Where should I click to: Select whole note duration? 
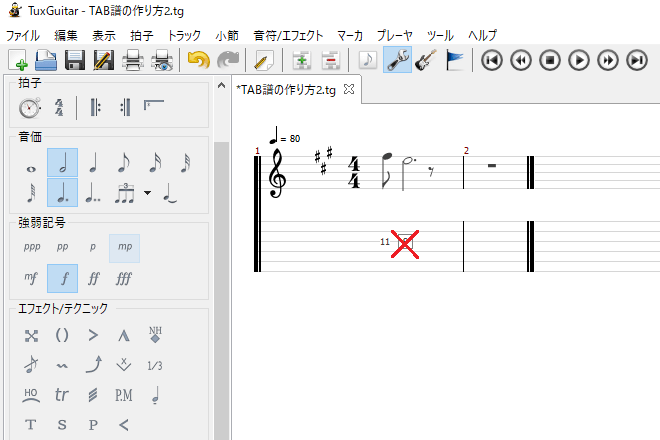31,169
